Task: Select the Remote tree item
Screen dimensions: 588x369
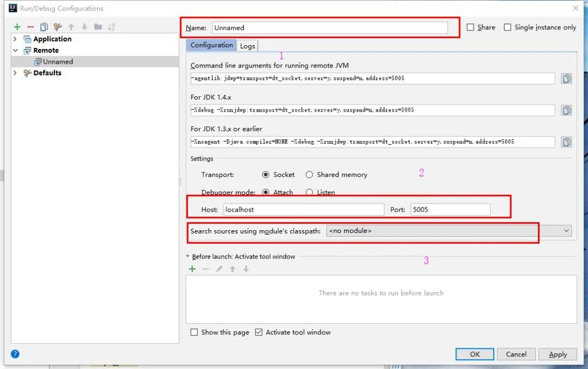Action: 46,50
